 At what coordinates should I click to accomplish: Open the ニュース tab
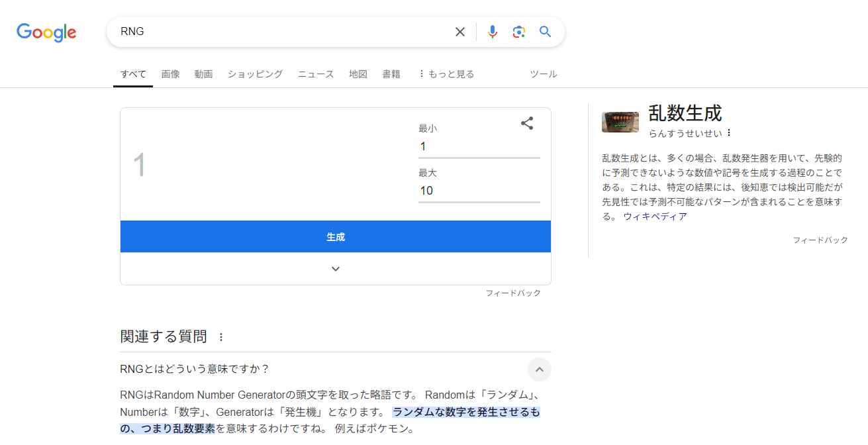pyautogui.click(x=316, y=74)
